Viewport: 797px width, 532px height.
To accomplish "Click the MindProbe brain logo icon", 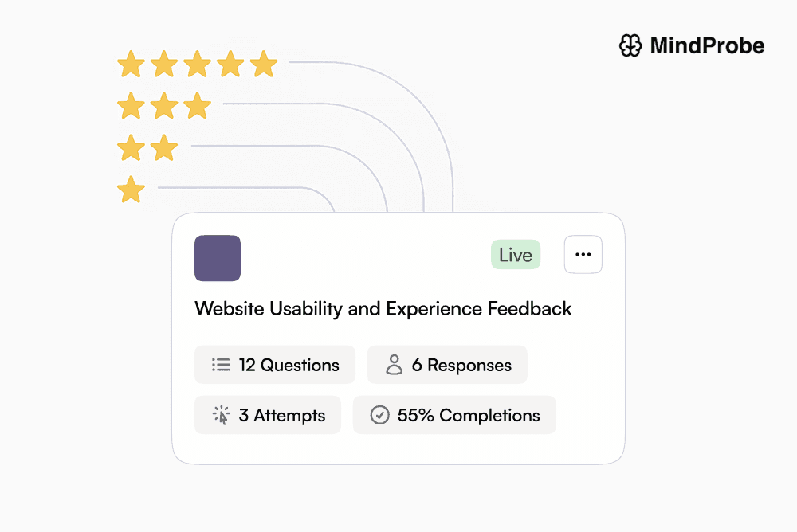I will tap(630, 45).
